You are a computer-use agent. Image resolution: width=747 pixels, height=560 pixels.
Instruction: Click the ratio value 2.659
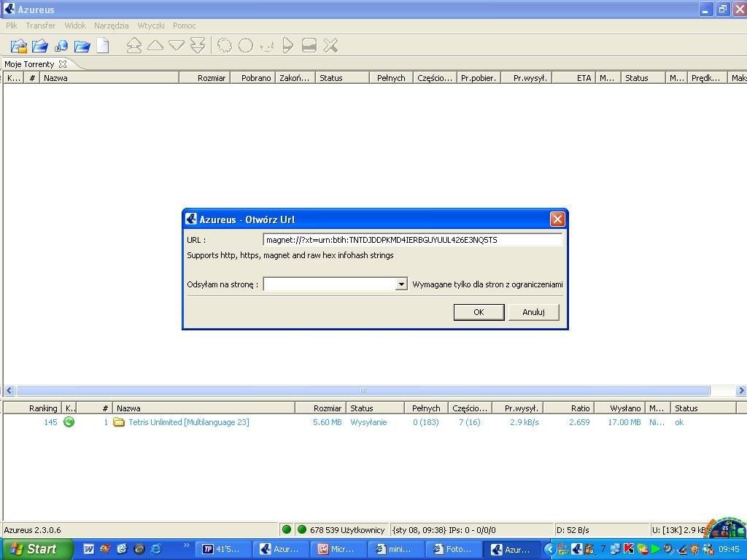click(x=579, y=422)
